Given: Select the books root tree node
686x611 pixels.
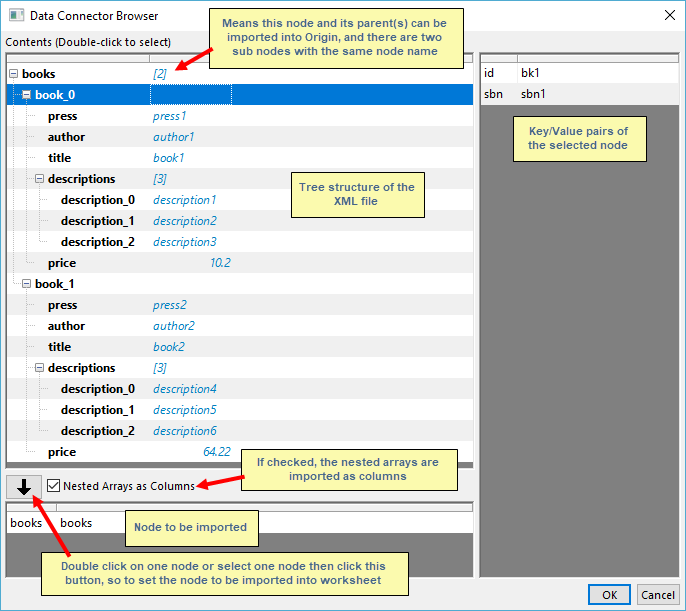Looking at the screenshot, I should 240,73.
